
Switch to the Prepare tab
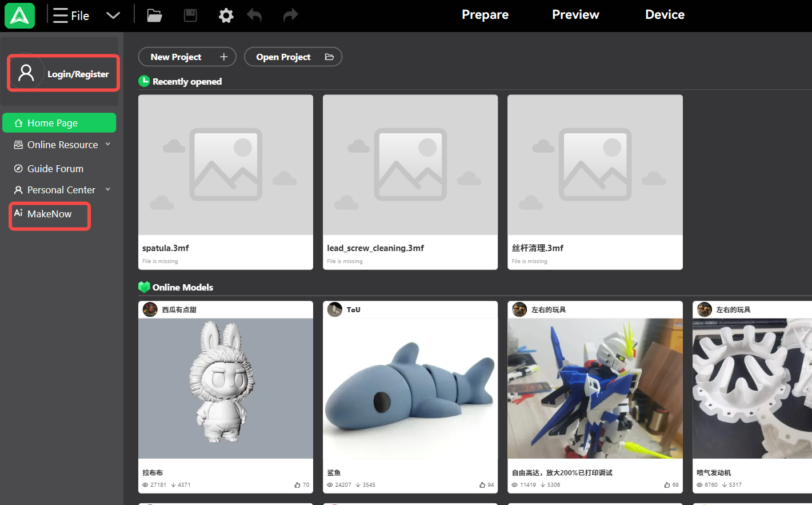[x=485, y=15]
